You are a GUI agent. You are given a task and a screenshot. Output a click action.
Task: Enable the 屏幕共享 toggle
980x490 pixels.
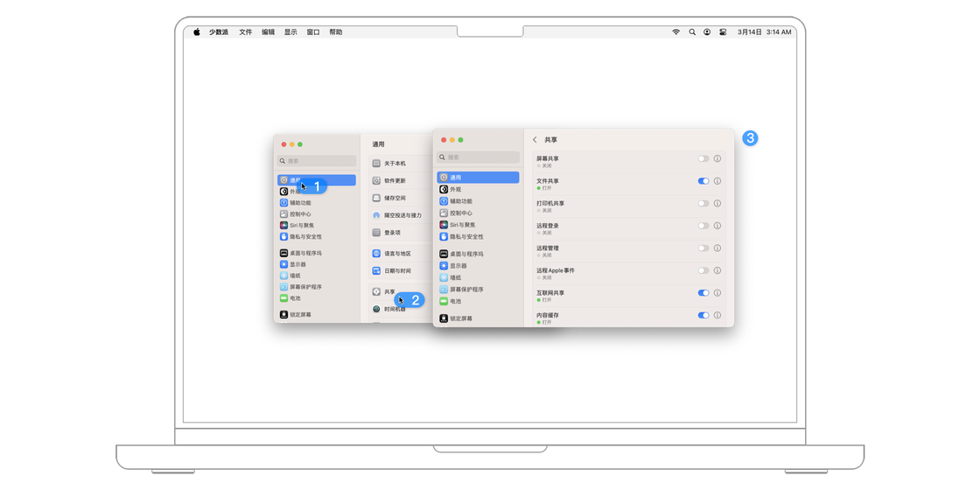(x=703, y=158)
